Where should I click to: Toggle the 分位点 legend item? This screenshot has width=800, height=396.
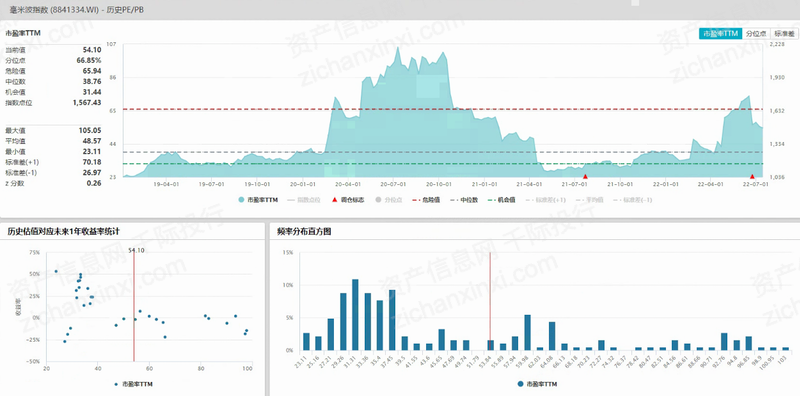tap(388, 200)
